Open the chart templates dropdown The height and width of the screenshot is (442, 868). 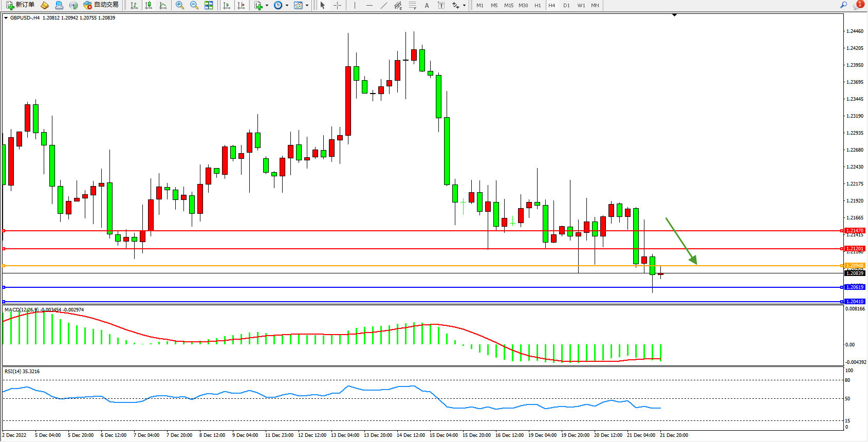pos(307,6)
